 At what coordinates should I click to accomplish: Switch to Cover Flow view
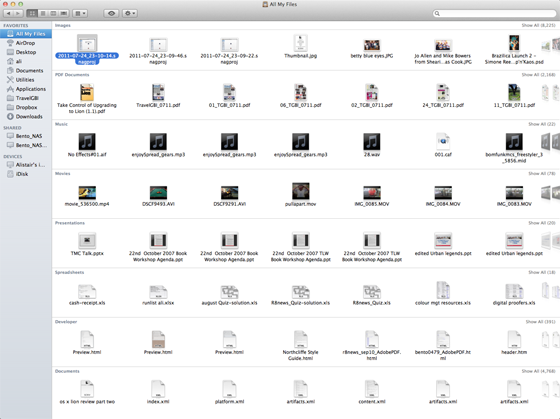pos(64,13)
